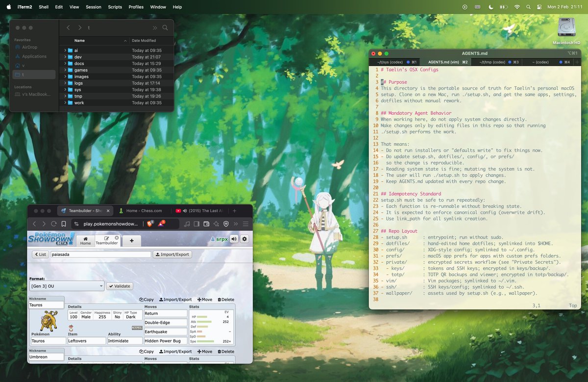Open Leo AI sparkle icon in Brave

216,224
